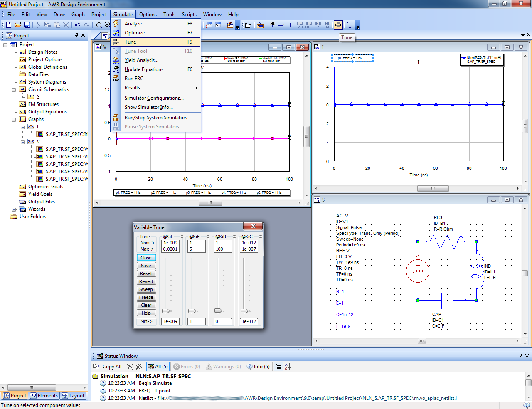Screen dimensions: 532x409
Task: Click the Zoom Area magnifier icon
Action: pos(99,25)
